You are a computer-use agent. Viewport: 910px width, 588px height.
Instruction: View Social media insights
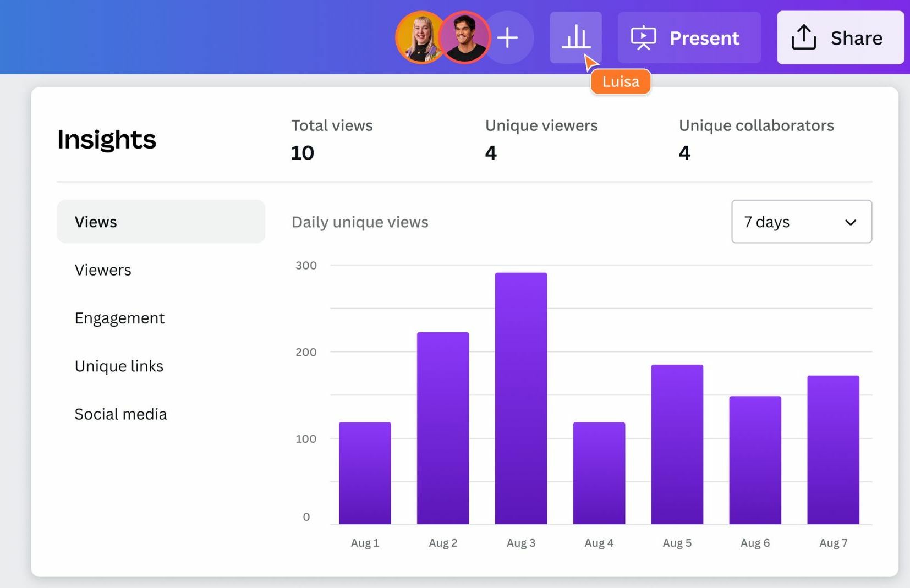(x=120, y=414)
